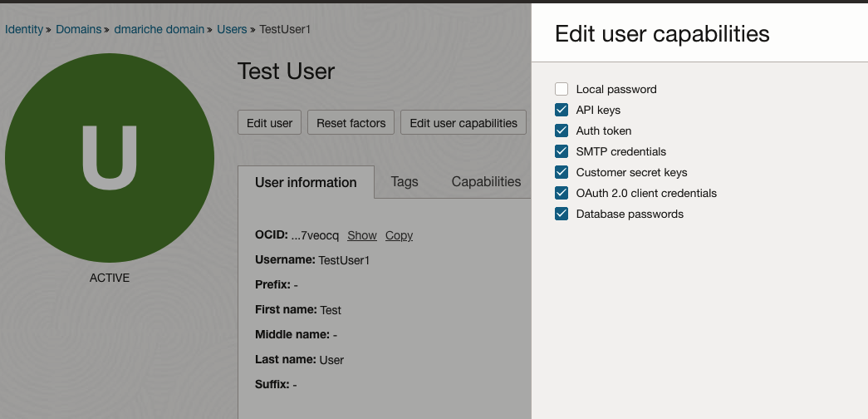Screen dimensions: 868x419
Task: Go to Identity in the breadcrumb
Action: tap(24, 29)
